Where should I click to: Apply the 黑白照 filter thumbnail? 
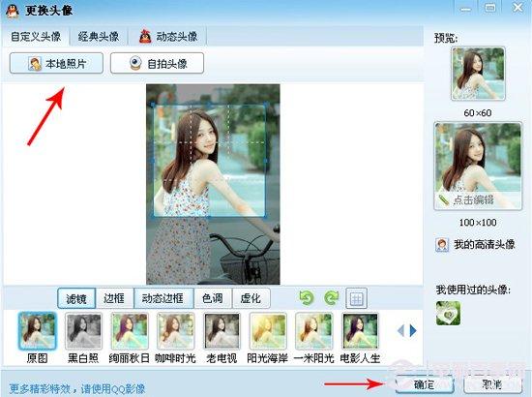click(83, 331)
